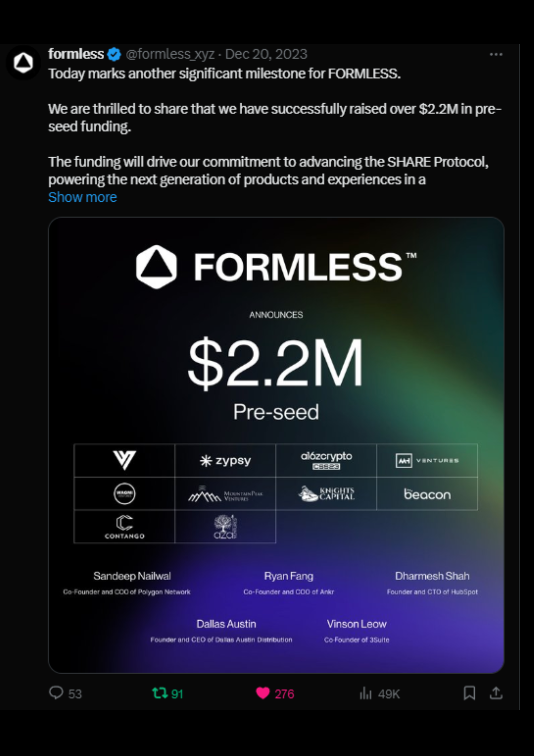Viewport: 534px width, 756px height.
Task: View post analytics bar chart icon
Action: click(365, 693)
